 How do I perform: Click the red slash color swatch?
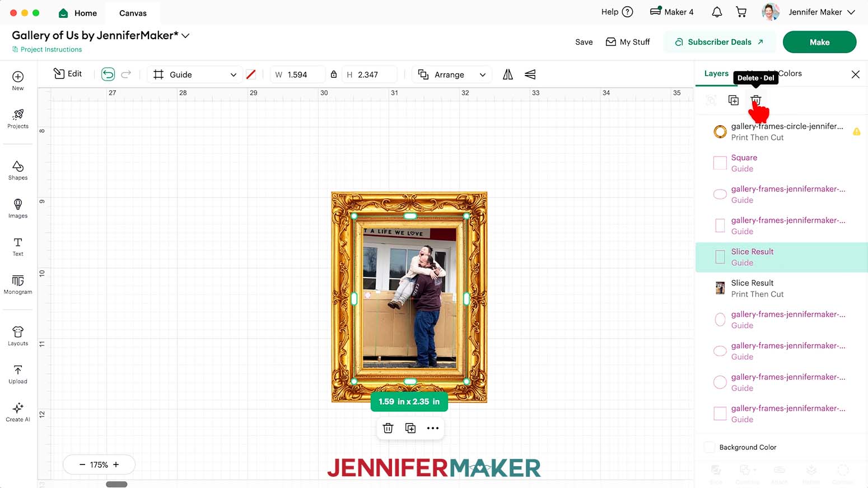251,74
